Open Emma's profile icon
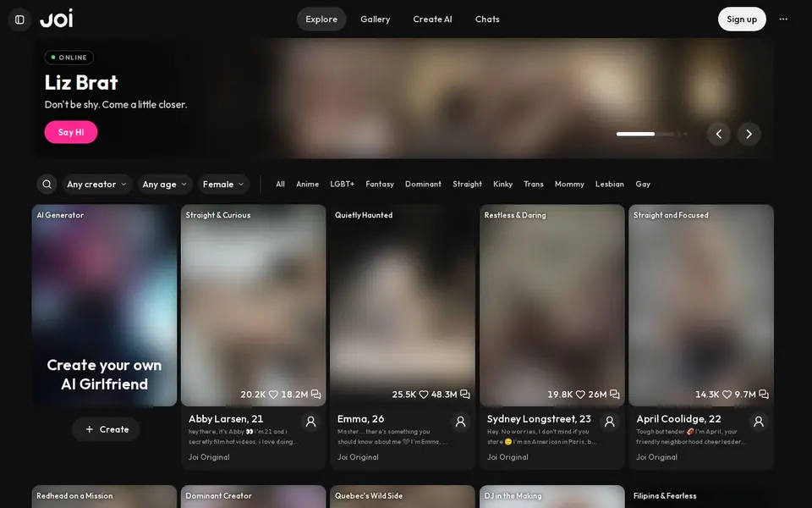 pos(460,422)
